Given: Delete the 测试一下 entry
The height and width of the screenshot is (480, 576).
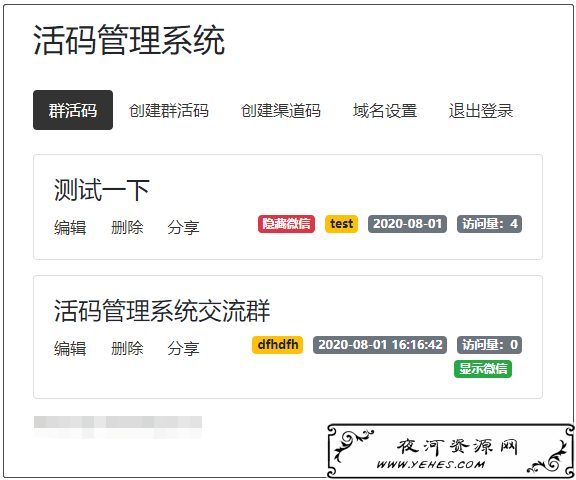Looking at the screenshot, I should pos(127,227).
